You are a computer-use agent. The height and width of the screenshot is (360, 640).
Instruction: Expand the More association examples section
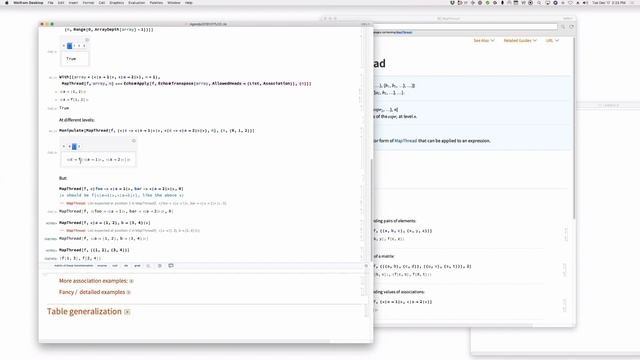coord(131,281)
